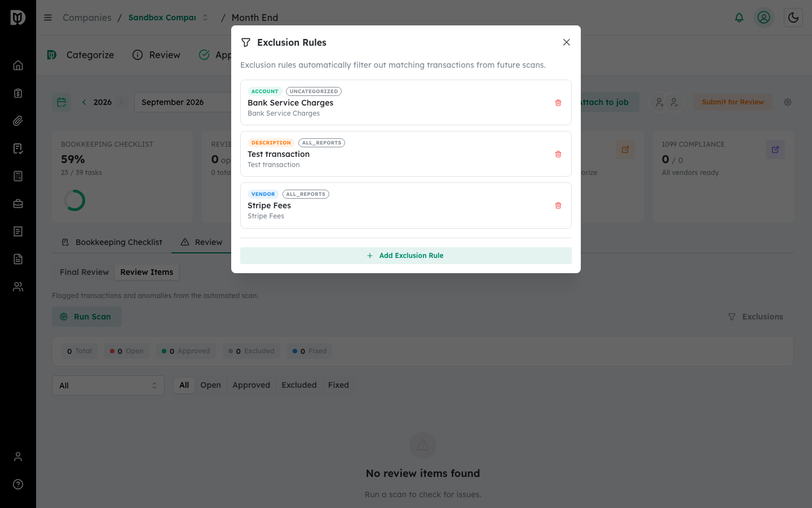Image resolution: width=812 pixels, height=508 pixels.
Task: Toggle the hamburger menu
Action: click(x=48, y=17)
